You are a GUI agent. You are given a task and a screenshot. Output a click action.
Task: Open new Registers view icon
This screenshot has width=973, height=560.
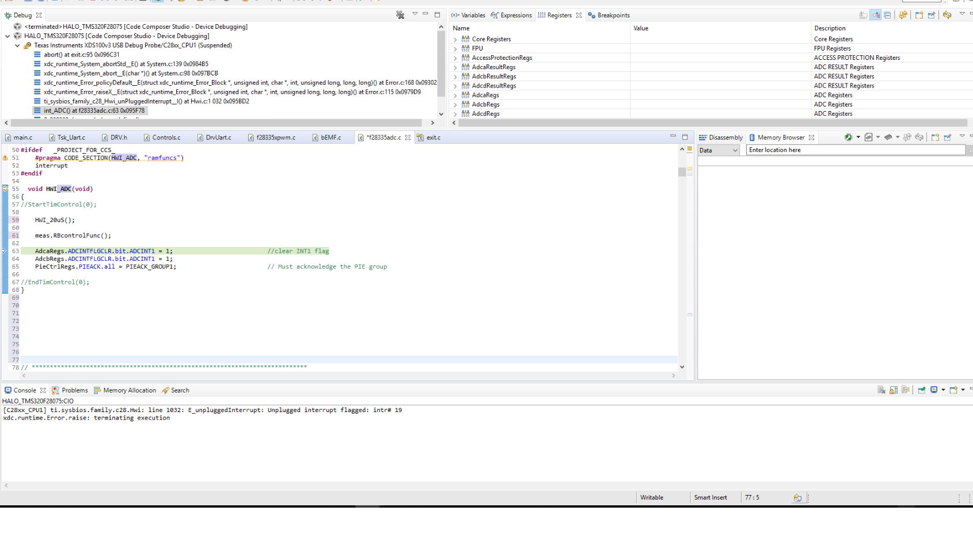(x=919, y=15)
